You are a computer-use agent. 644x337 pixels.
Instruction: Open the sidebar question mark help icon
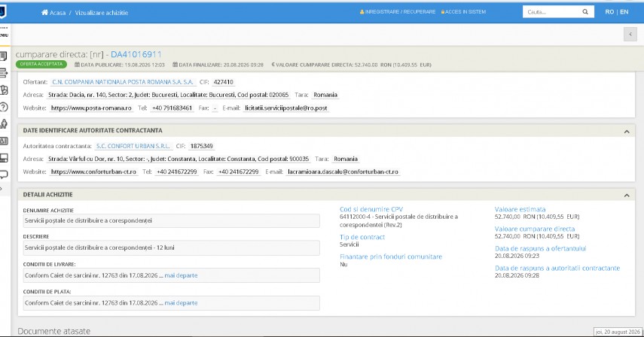click(4, 107)
